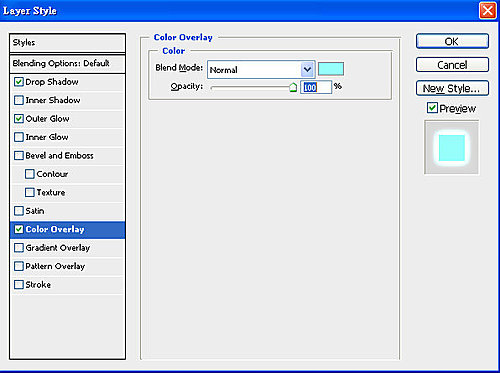This screenshot has width=500, height=373.
Task: Click the OK button
Action: 452,41
